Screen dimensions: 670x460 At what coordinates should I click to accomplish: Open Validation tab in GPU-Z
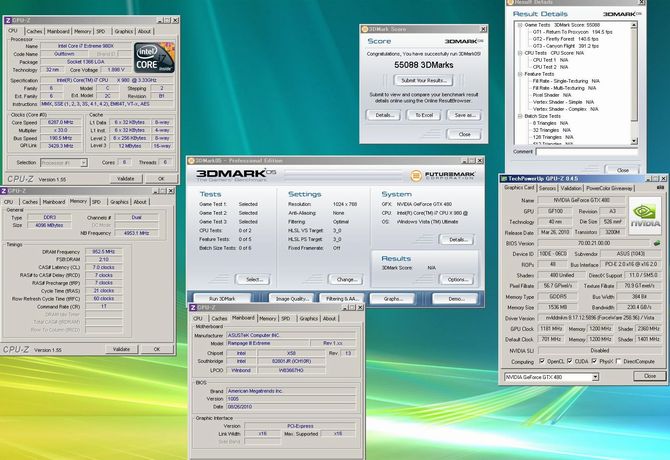pyautogui.click(x=571, y=188)
